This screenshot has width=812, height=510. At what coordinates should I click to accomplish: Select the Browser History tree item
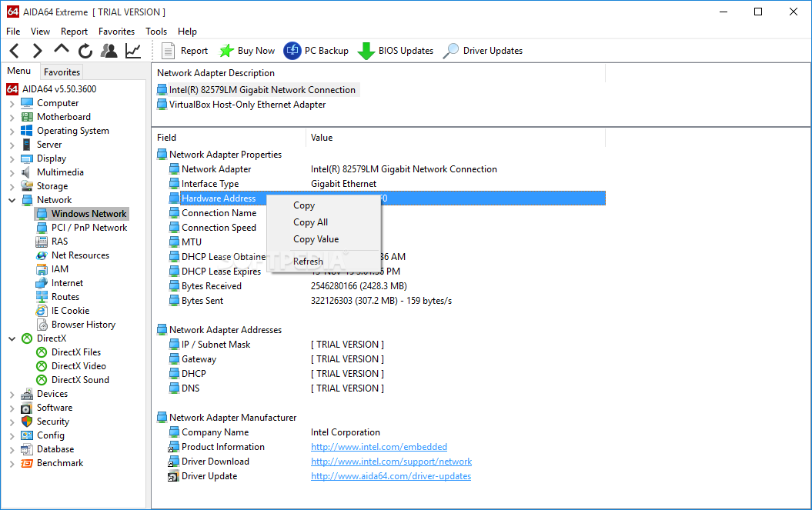(76, 325)
